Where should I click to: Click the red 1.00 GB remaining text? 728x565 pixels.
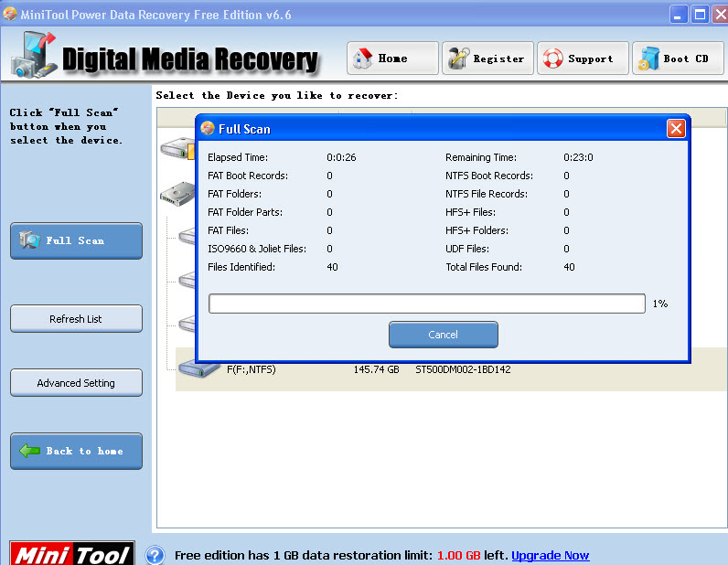pyautogui.click(x=459, y=555)
